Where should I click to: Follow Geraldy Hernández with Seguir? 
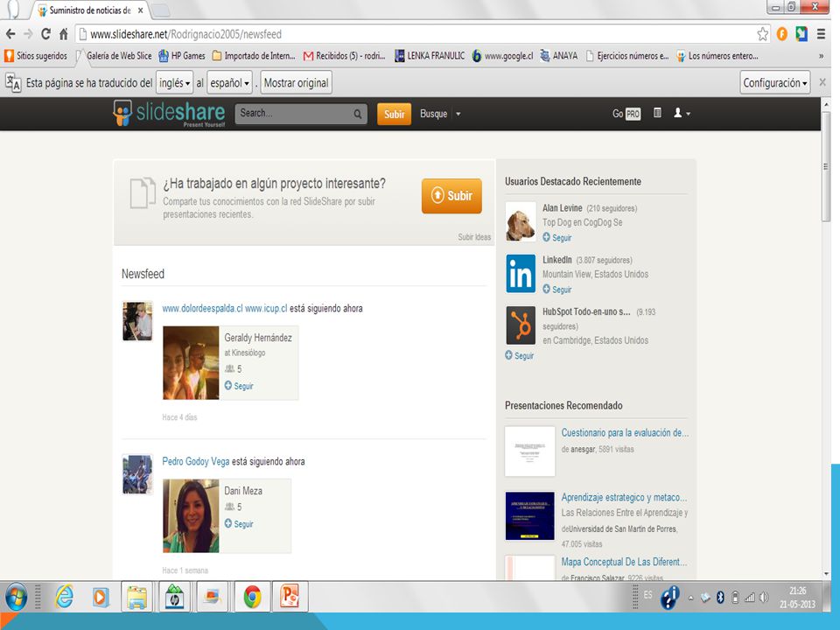(239, 386)
